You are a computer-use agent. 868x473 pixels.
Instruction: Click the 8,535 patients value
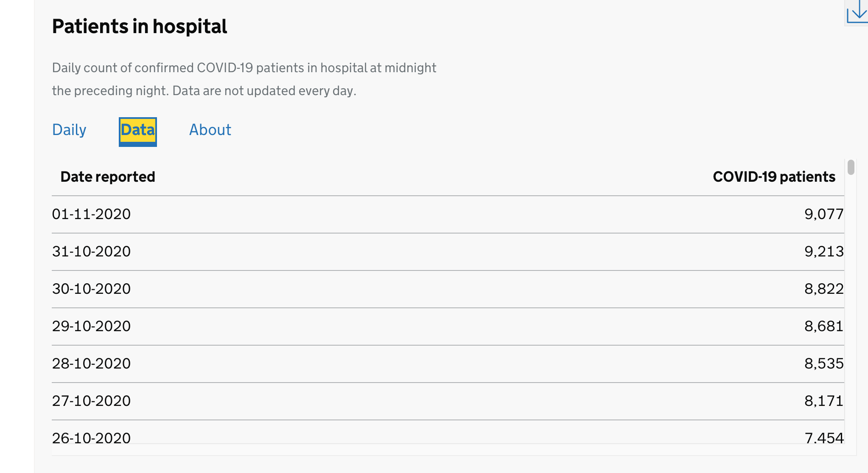coord(824,363)
